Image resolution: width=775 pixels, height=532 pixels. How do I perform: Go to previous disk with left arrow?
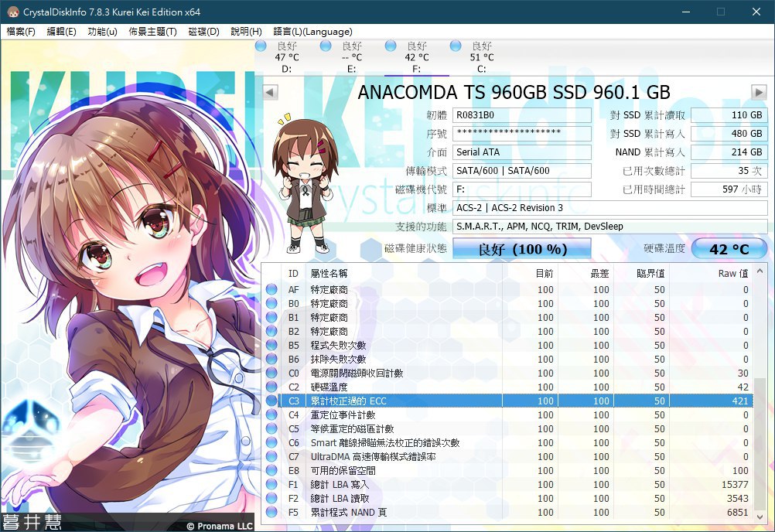coord(270,92)
